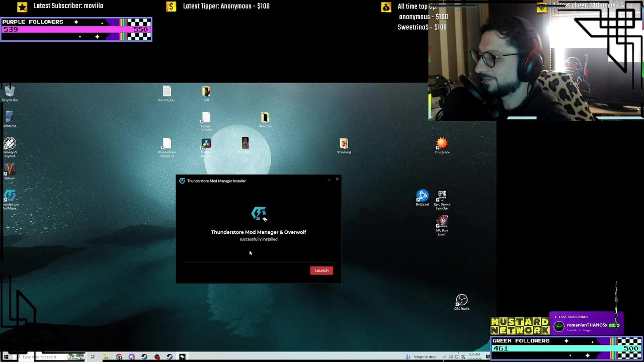Select the Streaming folder on desktop
644x362 pixels.
[x=344, y=146]
